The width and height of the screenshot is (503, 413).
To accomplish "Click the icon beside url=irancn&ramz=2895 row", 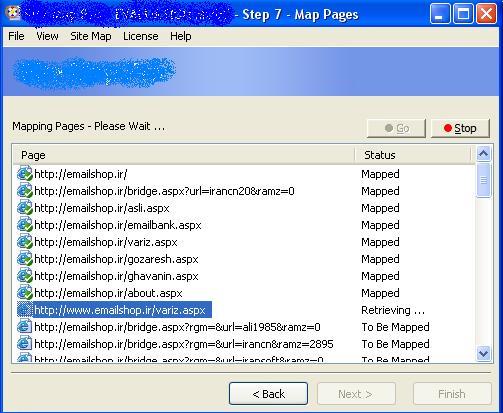I will [25, 344].
